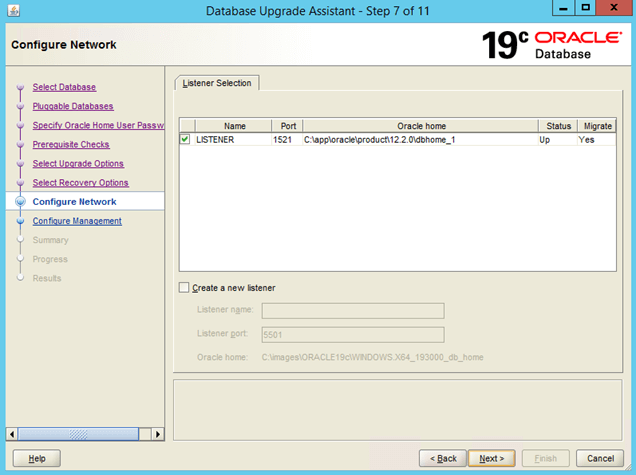This screenshot has height=475, width=636.
Task: Sort listeners by Port column header
Action: [x=287, y=126]
